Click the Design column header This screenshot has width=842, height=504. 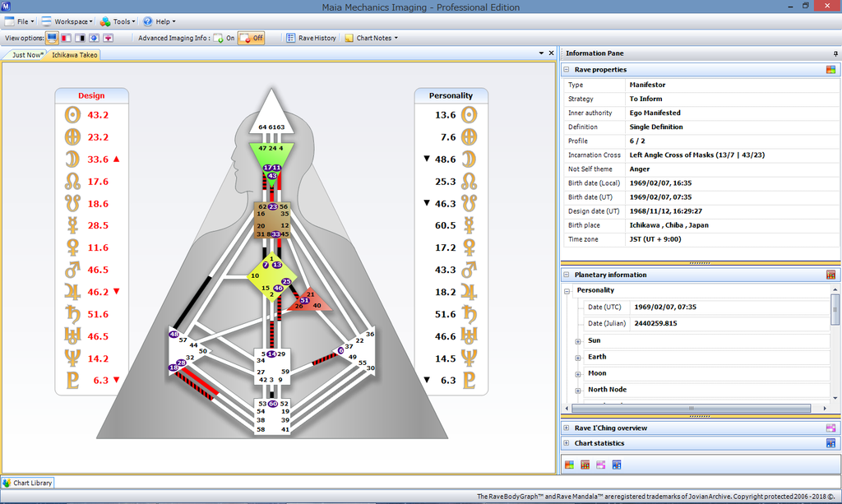pyautogui.click(x=91, y=95)
